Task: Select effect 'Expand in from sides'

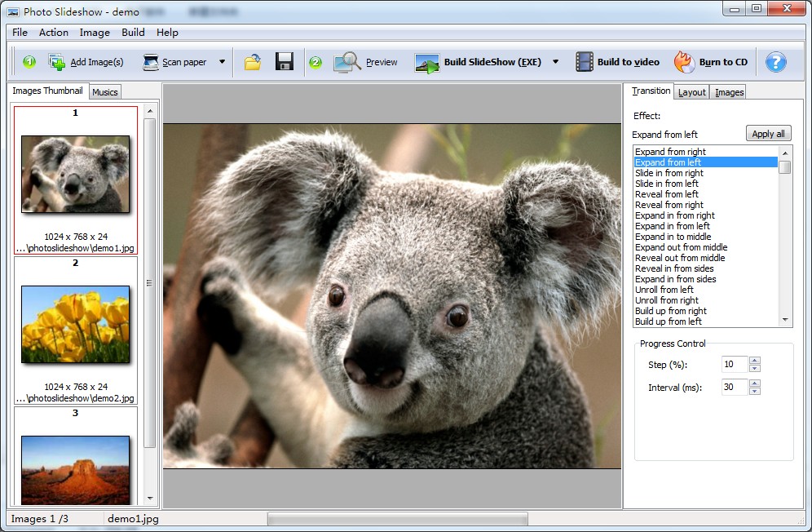Action: (x=705, y=279)
